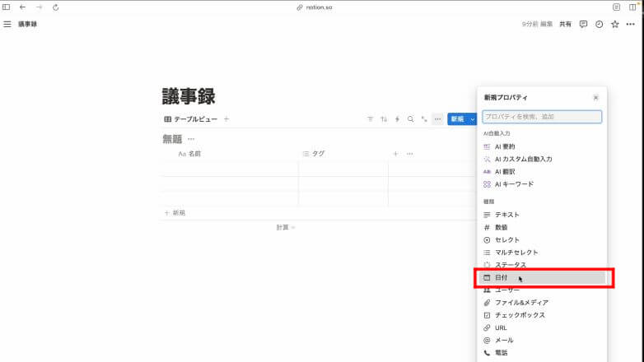Open the sidebar hamburger menu

pyautogui.click(x=7, y=24)
